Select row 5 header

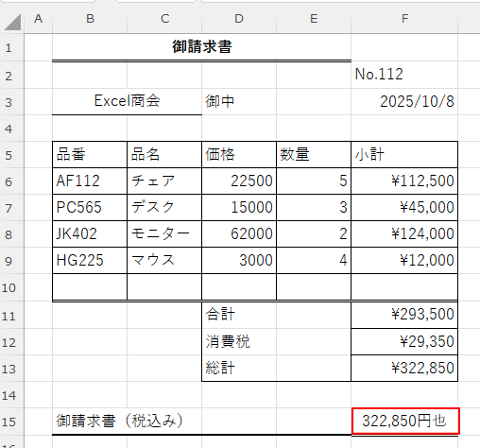pos(11,155)
